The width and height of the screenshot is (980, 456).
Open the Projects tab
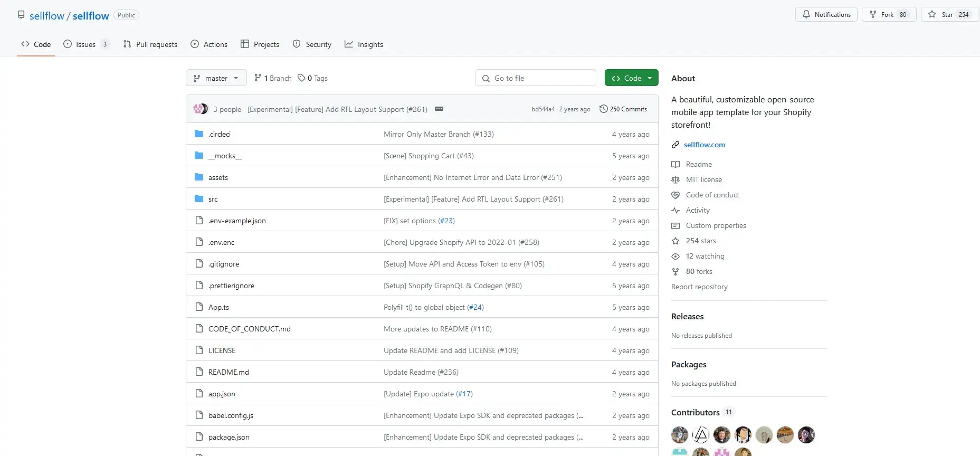(260, 44)
